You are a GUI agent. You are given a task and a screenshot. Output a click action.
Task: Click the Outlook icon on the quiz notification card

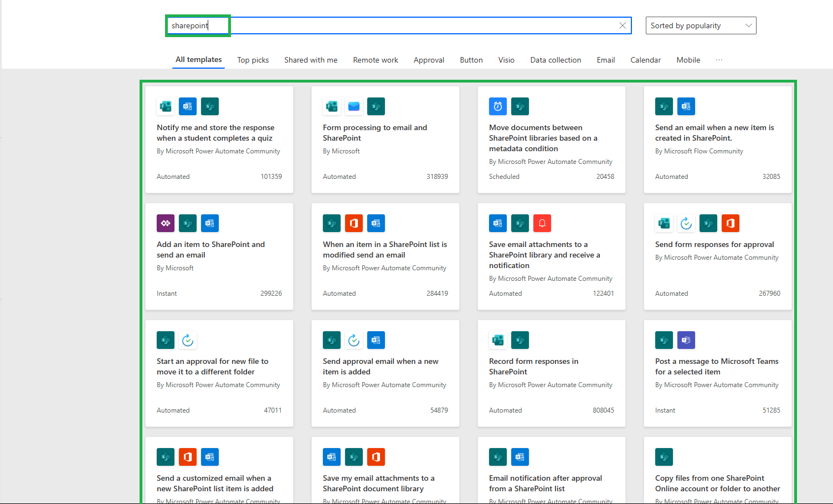188,106
